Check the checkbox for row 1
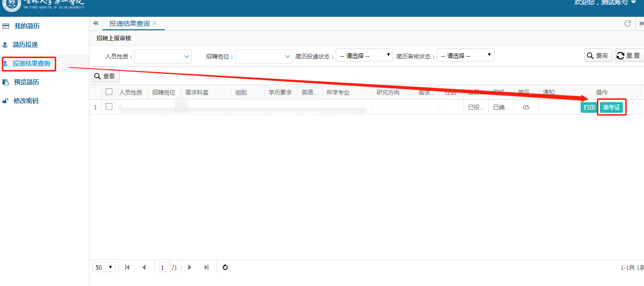The height and width of the screenshot is (286, 644). point(109,107)
